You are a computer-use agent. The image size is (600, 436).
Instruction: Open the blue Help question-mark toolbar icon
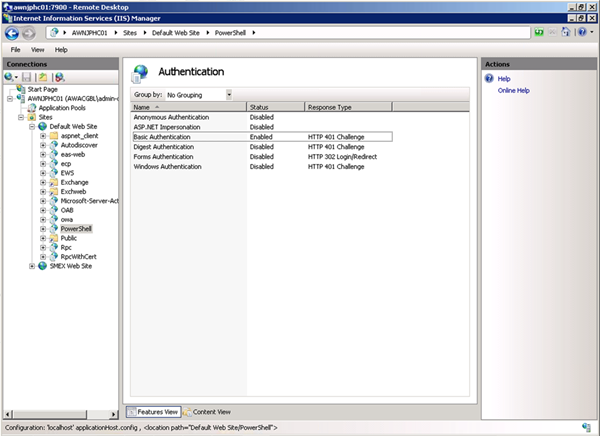point(582,33)
